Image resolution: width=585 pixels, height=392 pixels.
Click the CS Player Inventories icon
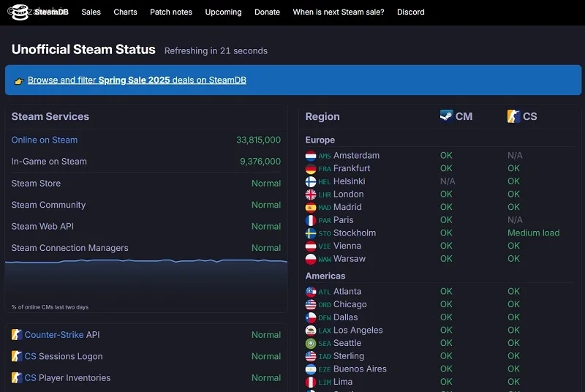pos(16,378)
